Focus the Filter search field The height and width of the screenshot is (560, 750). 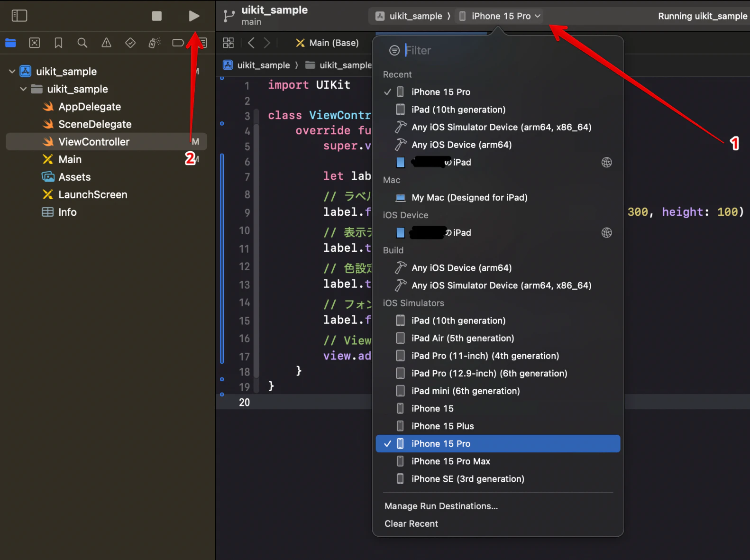click(503, 50)
